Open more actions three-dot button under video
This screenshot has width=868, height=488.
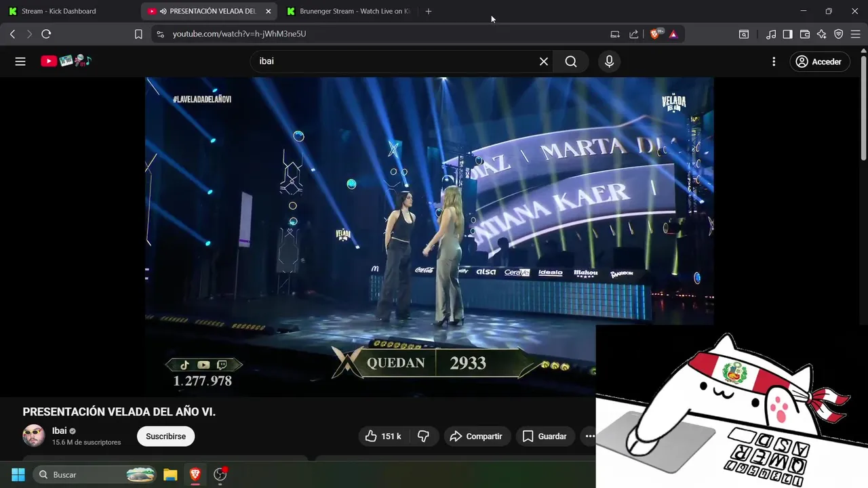[x=589, y=436]
